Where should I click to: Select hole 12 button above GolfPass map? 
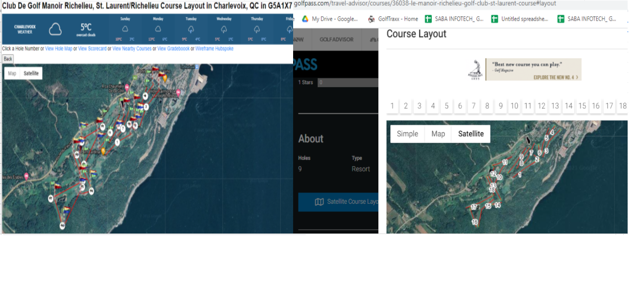point(541,106)
